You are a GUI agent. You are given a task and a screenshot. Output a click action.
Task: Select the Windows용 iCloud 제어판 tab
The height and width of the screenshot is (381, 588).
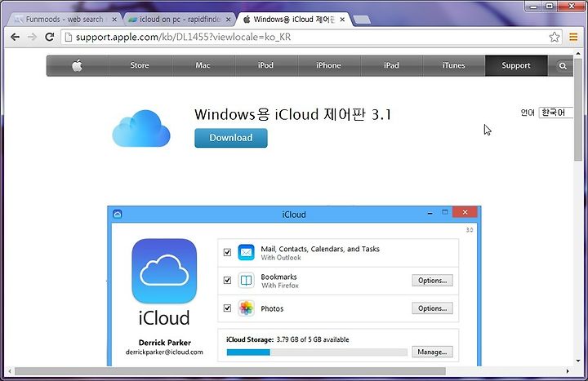point(294,19)
